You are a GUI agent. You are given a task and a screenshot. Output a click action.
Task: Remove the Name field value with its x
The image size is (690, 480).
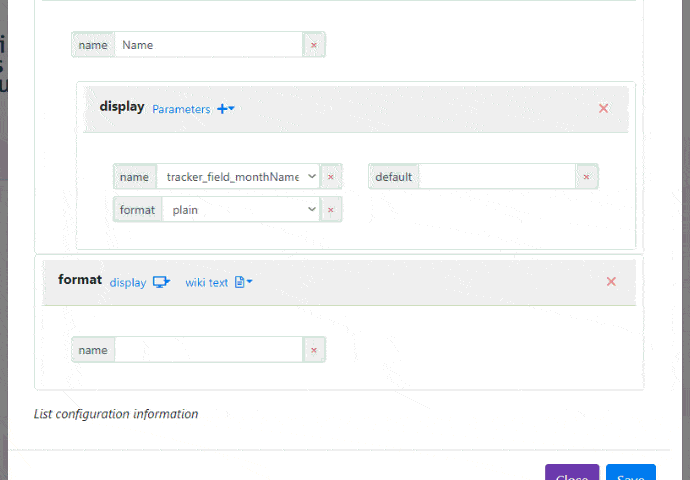[314, 45]
